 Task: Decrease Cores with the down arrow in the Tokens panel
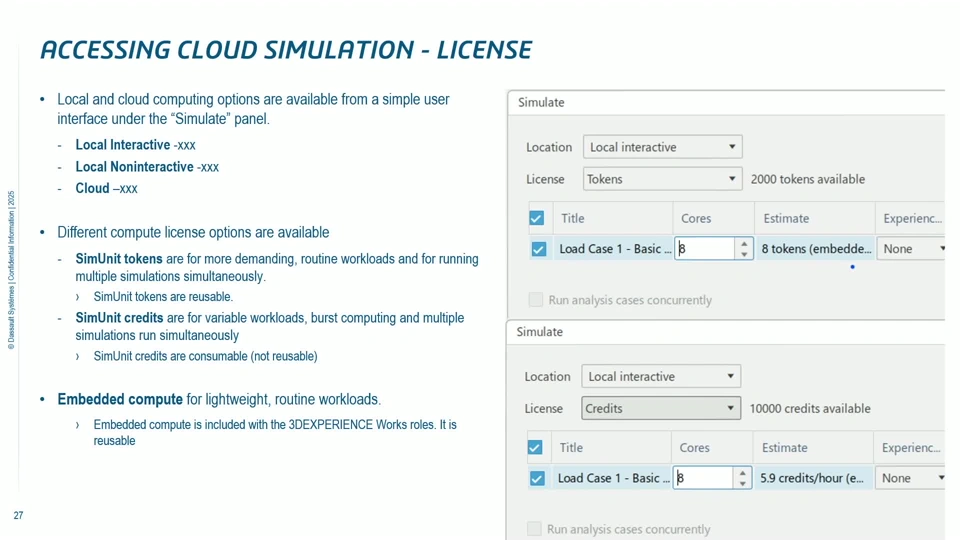(744, 254)
